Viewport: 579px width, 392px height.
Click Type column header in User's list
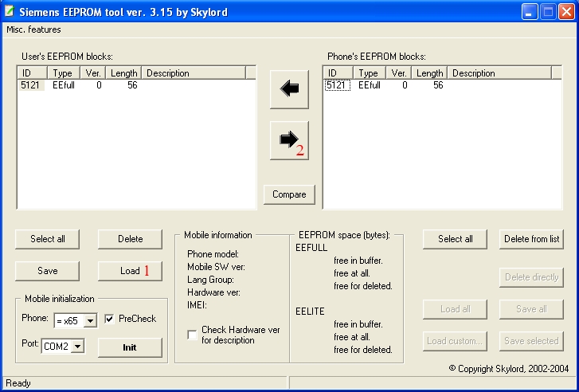tap(64, 73)
